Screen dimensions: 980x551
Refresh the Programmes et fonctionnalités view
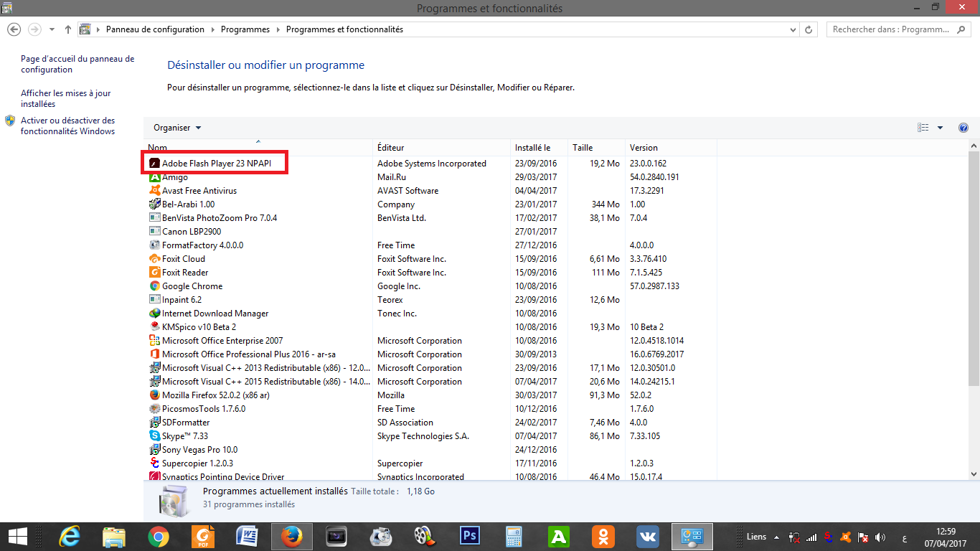point(809,29)
